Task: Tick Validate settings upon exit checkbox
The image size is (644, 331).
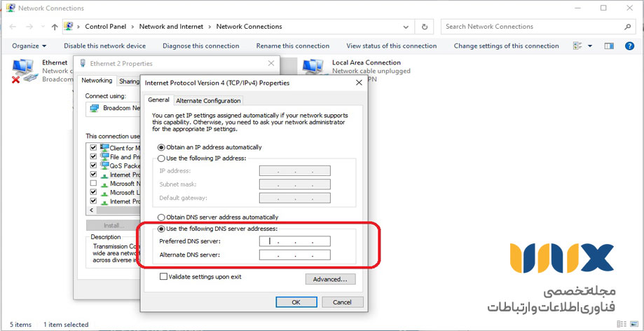Action: click(163, 277)
